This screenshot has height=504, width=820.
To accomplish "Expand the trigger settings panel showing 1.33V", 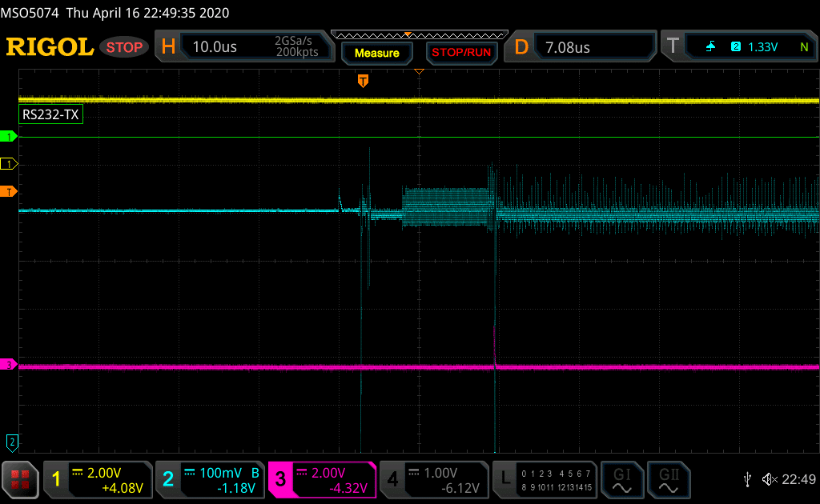I will (738, 47).
